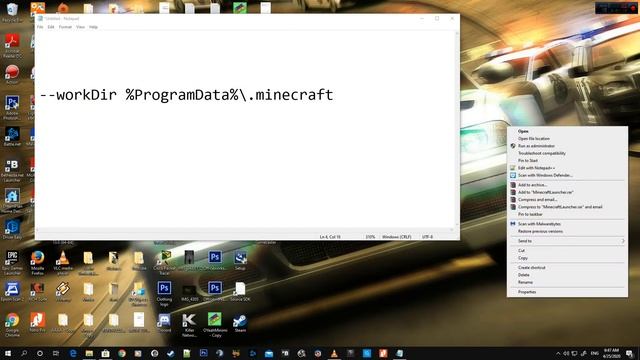Open the VLC cone taskbar icon
640x360 pixels.
[x=334, y=353]
